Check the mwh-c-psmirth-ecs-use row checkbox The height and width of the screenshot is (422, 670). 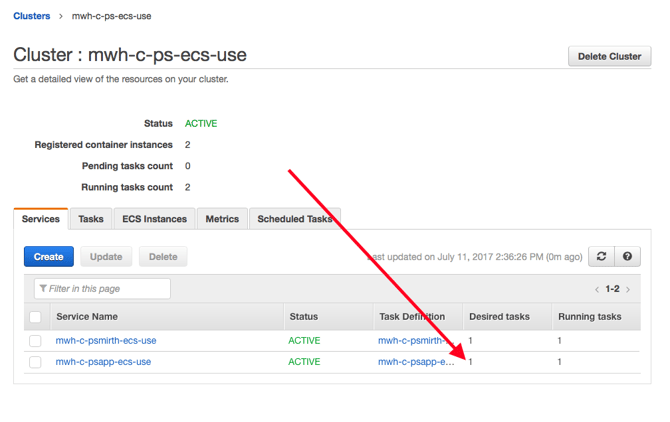36,341
